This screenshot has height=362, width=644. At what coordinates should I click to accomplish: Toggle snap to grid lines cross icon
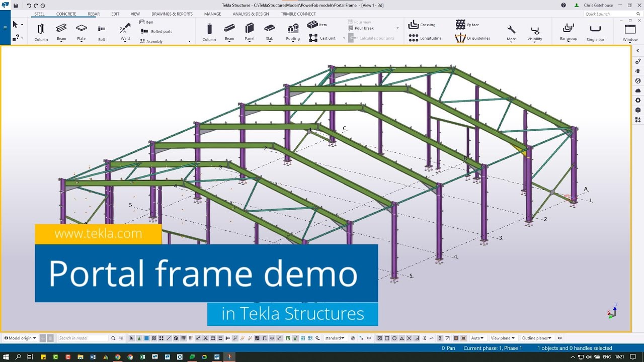[x=409, y=338]
